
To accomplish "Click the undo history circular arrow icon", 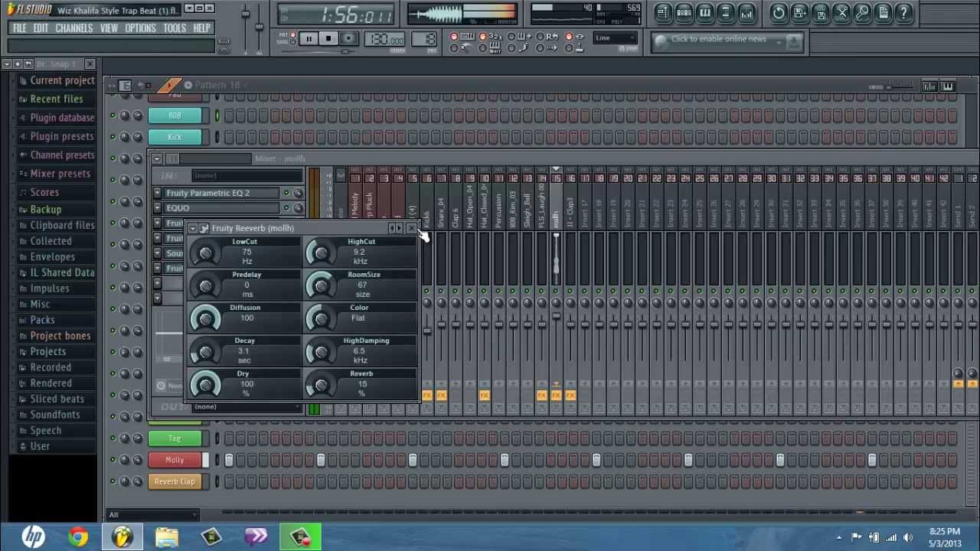I will 779,12.
